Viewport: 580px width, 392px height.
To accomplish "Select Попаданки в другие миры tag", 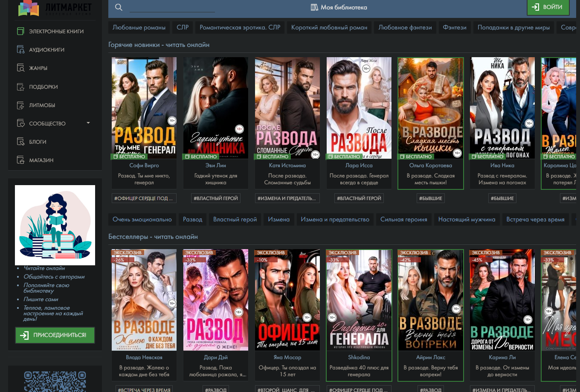I will pos(513,27).
